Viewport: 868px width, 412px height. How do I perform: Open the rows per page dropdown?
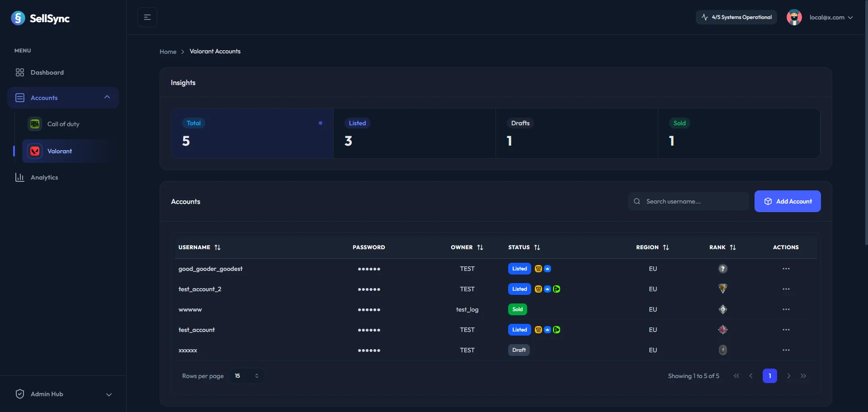247,376
